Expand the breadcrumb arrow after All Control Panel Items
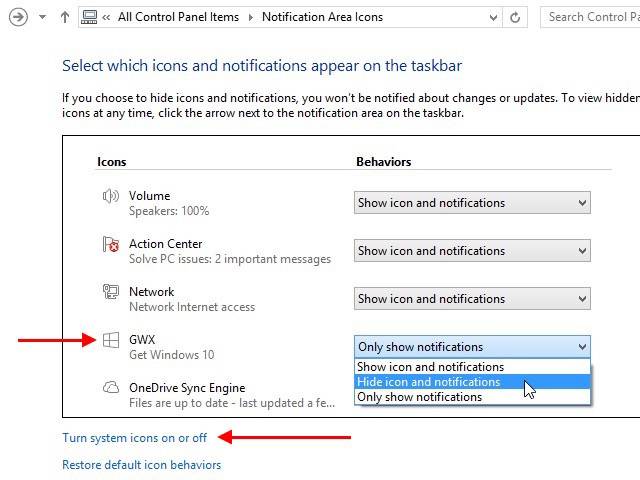640x480 pixels. (x=251, y=17)
